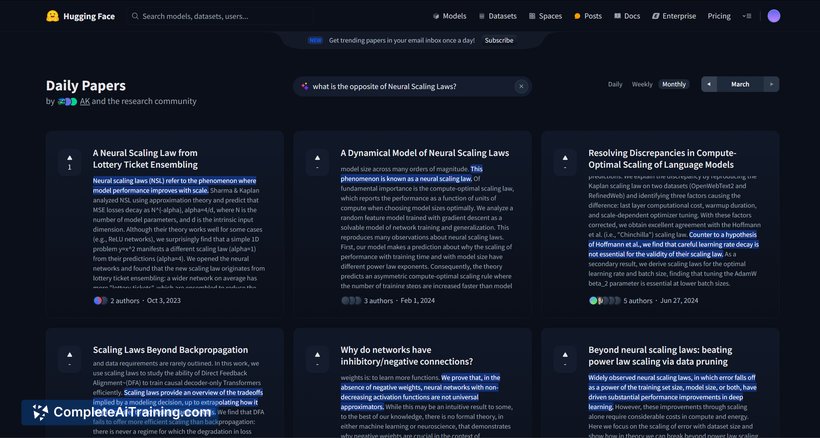
Task: Open 'Why do networks have inhibitory/negative connections?'
Action: click(407, 356)
